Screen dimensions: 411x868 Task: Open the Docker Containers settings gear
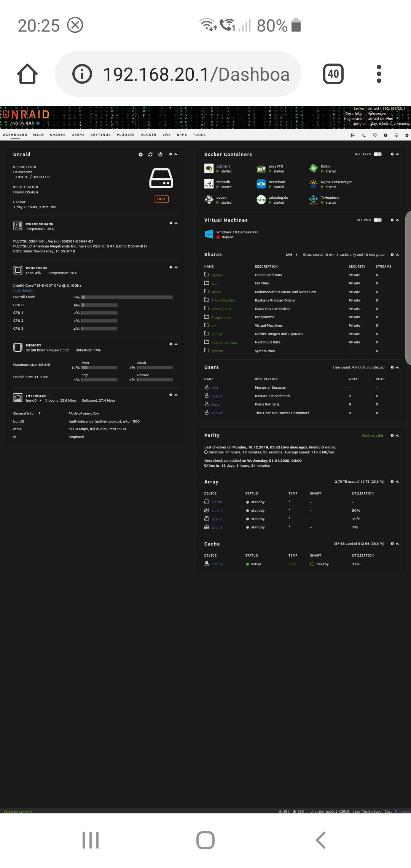(392, 154)
